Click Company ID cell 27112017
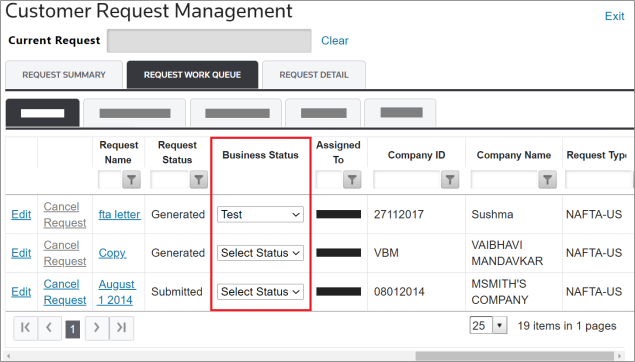The width and height of the screenshot is (635, 362). pos(398,214)
